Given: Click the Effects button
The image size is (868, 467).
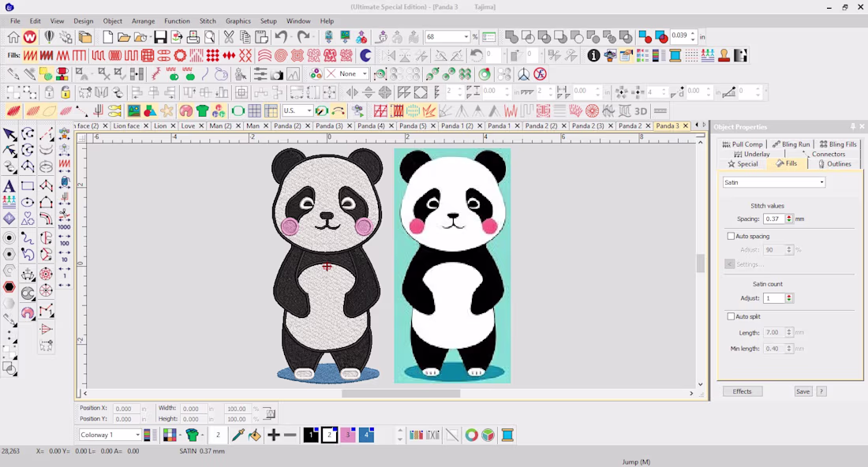Looking at the screenshot, I should (x=743, y=391).
